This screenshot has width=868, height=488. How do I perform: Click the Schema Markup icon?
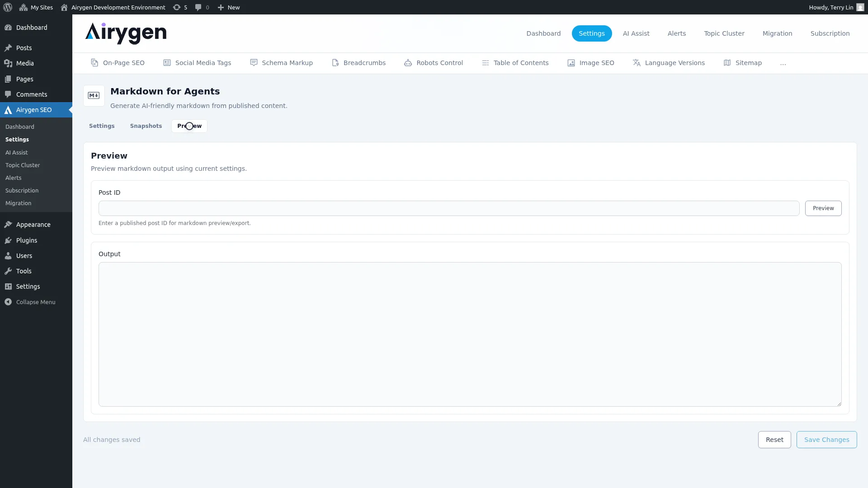254,63
